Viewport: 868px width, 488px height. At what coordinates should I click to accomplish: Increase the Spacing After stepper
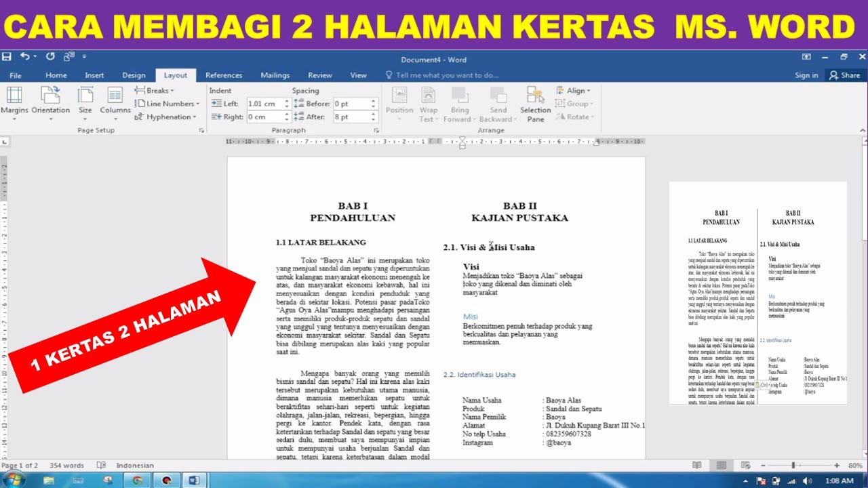[373, 114]
